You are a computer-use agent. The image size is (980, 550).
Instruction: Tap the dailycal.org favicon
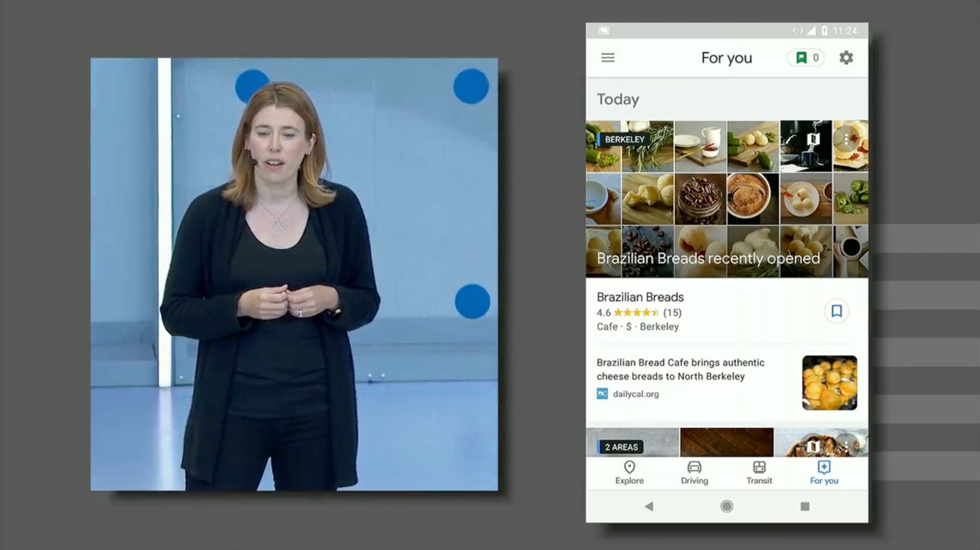pyautogui.click(x=603, y=394)
